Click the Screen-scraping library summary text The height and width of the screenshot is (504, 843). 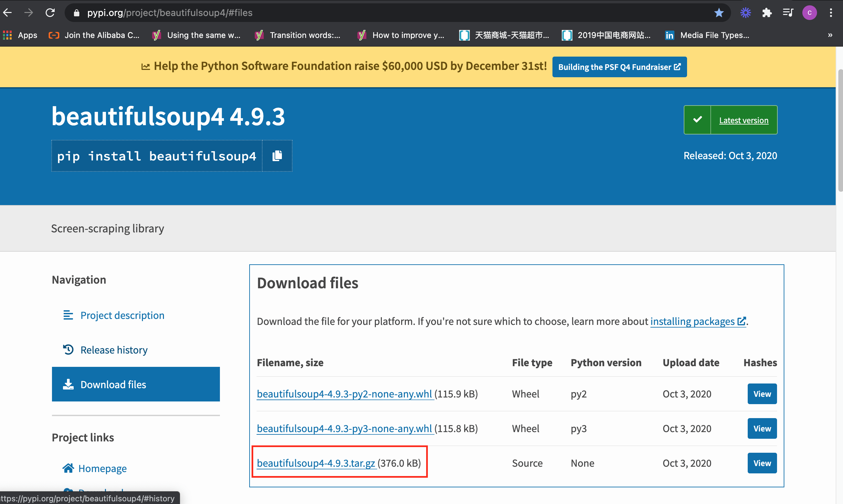(x=107, y=229)
